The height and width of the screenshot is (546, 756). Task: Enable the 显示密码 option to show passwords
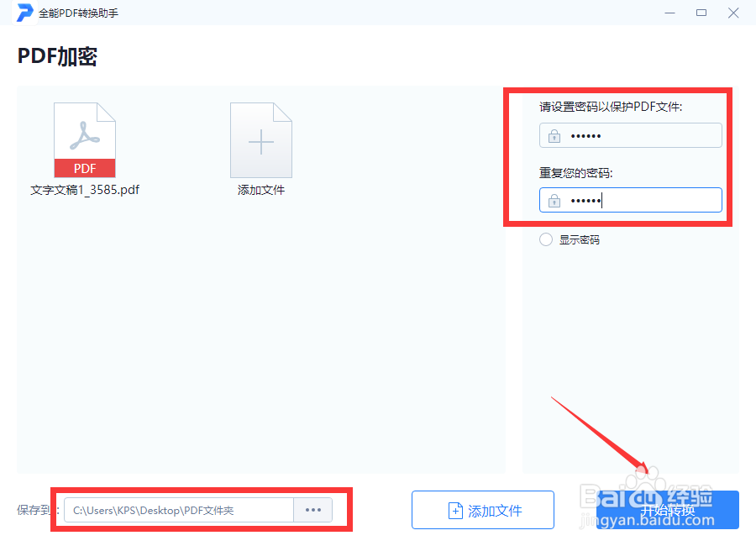545,239
